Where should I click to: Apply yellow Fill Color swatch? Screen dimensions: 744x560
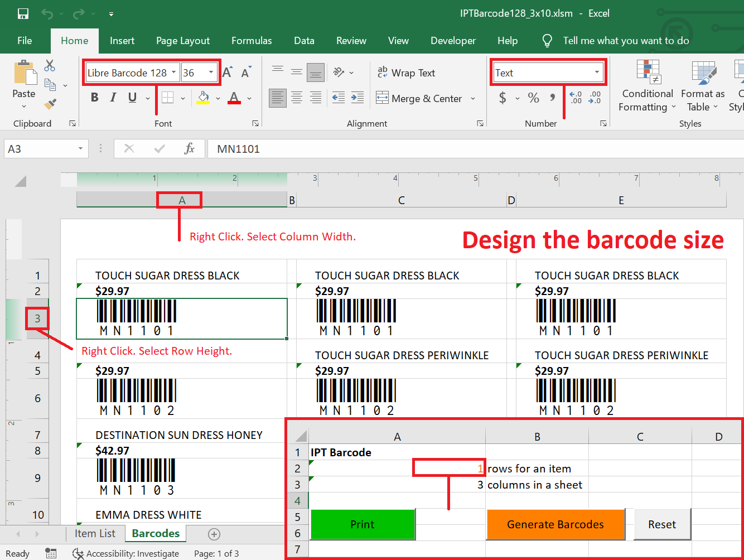203,98
